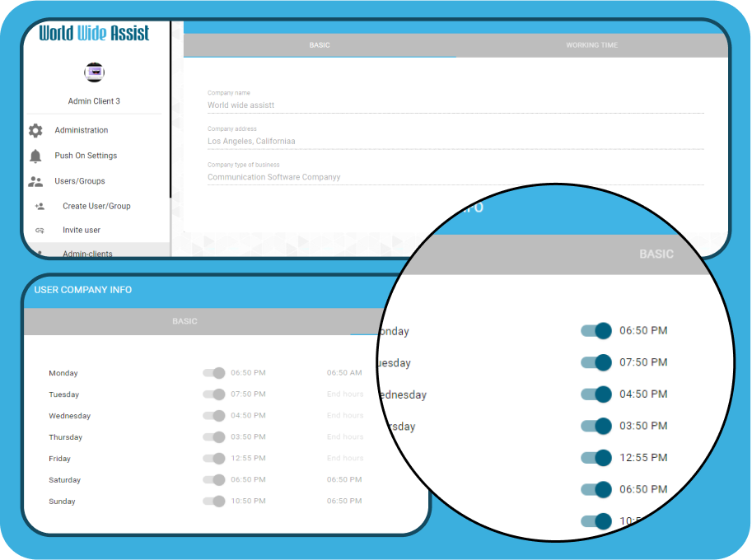Screen dimensions: 752x560
Task: Click the Admin Client 3 avatar
Action: [x=94, y=72]
